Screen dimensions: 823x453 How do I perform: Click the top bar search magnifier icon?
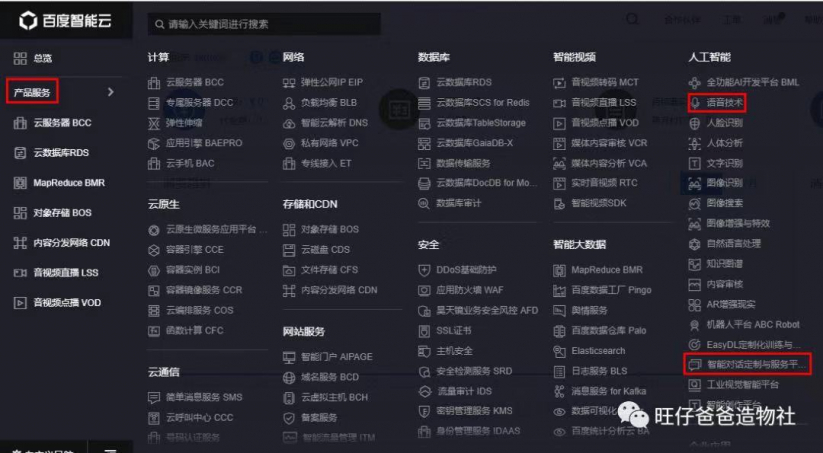click(x=632, y=19)
